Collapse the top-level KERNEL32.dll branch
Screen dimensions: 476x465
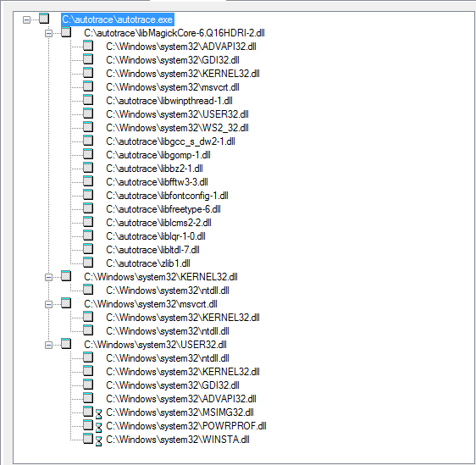(48, 278)
